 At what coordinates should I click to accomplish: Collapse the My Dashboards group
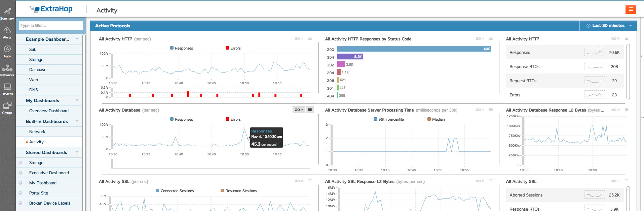click(77, 100)
